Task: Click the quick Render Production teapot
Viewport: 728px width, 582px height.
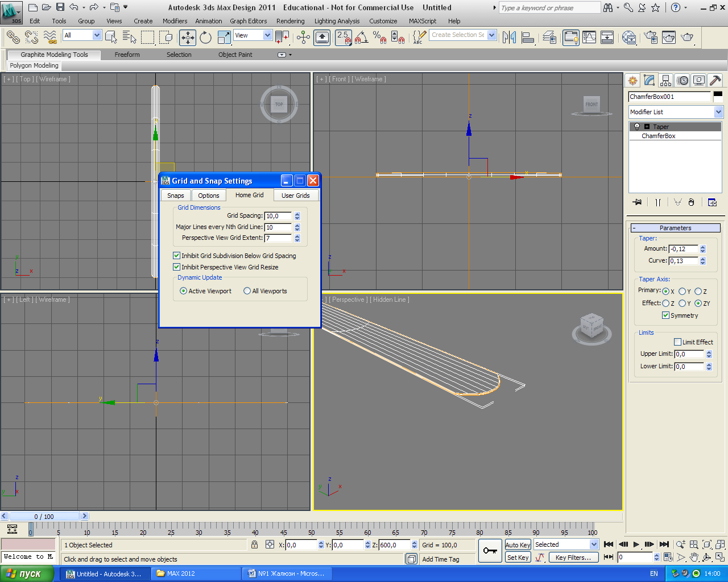Action: click(688, 38)
